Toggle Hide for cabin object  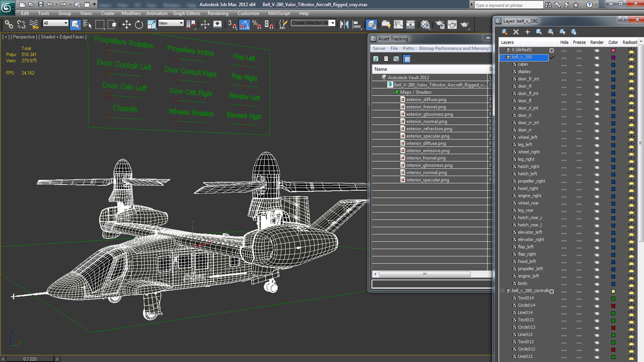coord(564,65)
